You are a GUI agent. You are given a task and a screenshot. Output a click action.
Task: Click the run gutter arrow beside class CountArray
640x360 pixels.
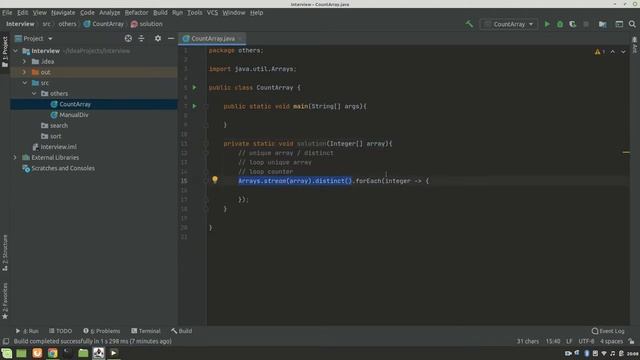pos(194,87)
